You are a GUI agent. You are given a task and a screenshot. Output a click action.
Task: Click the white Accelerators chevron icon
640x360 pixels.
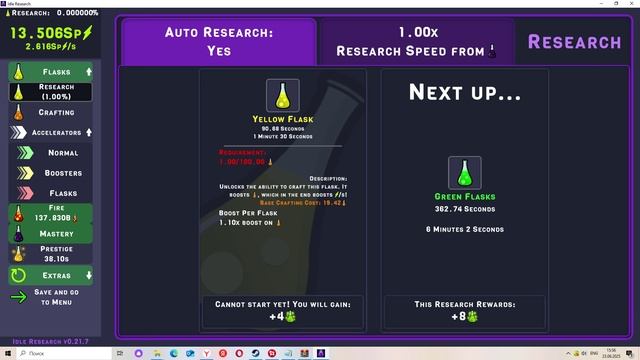pos(18,133)
